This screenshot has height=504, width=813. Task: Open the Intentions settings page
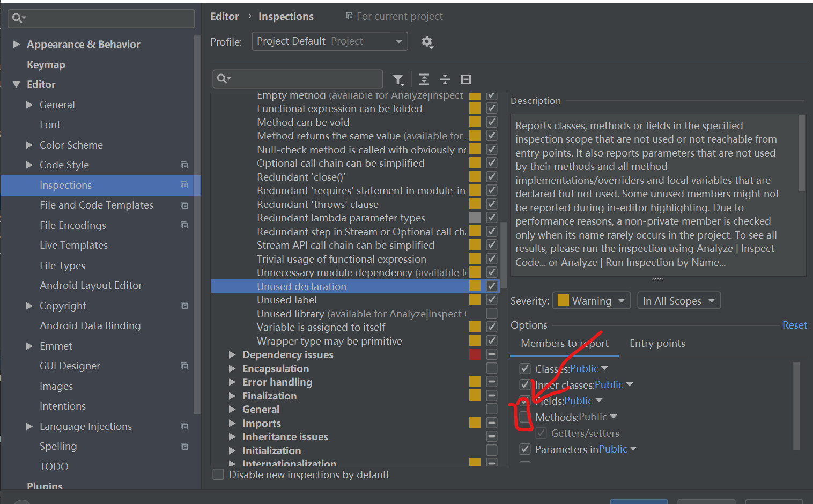pos(63,406)
